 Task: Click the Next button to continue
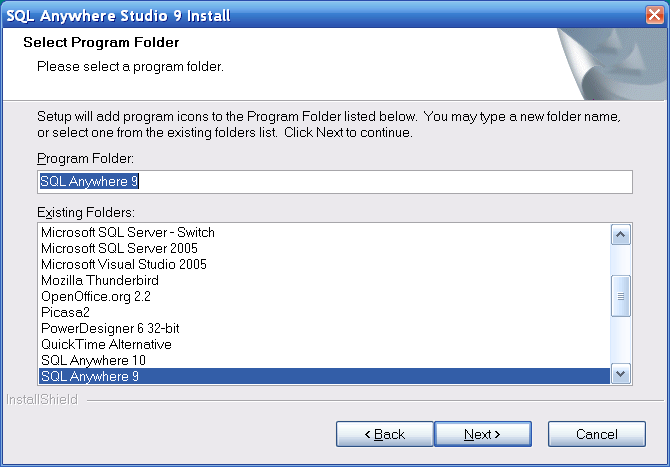click(482, 434)
